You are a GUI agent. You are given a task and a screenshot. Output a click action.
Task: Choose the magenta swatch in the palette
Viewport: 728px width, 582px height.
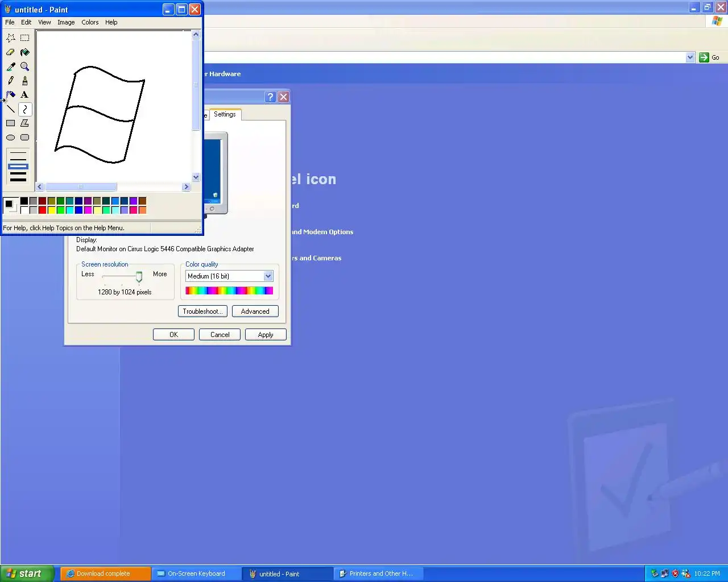(88, 210)
